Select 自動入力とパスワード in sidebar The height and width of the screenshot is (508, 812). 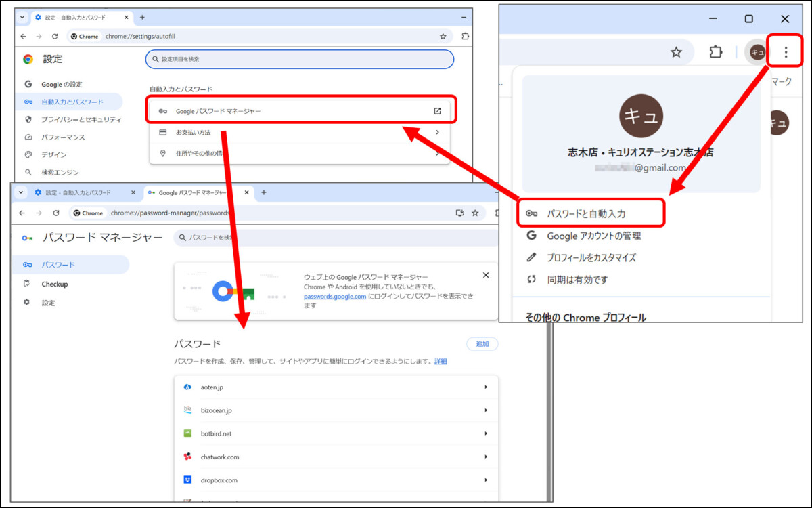click(70, 102)
